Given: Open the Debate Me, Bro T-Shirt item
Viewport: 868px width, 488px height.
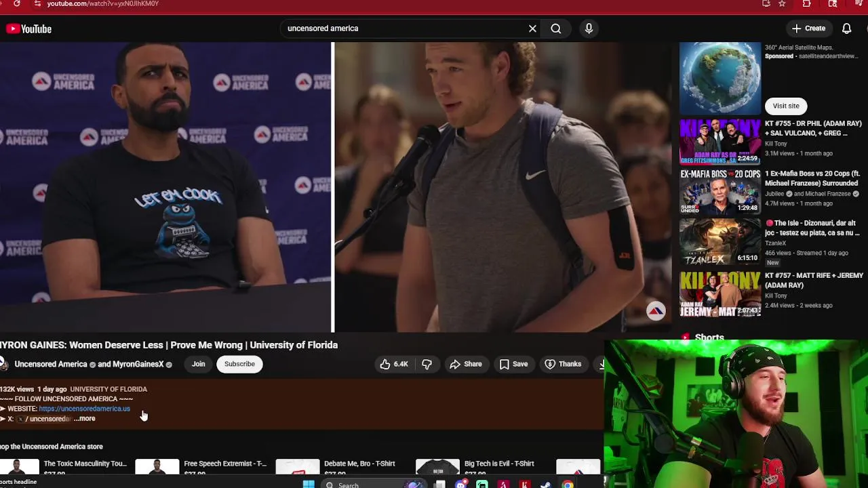Looking at the screenshot, I should pyautogui.click(x=359, y=464).
